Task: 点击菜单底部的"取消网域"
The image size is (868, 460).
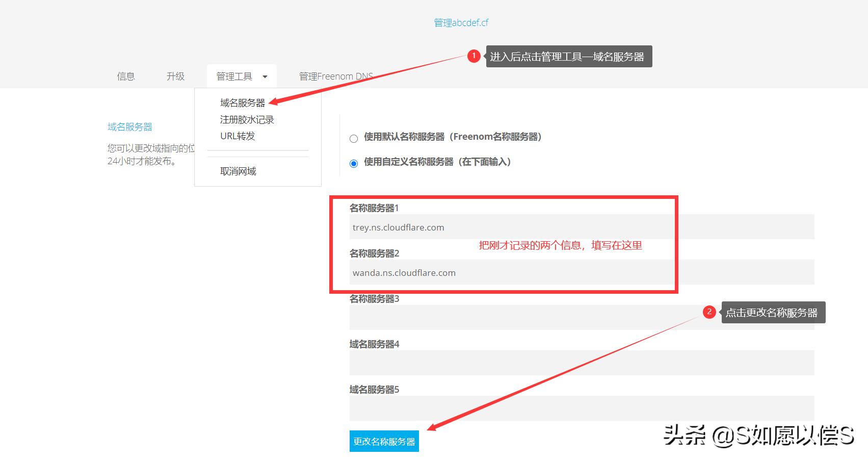Action: tap(239, 171)
